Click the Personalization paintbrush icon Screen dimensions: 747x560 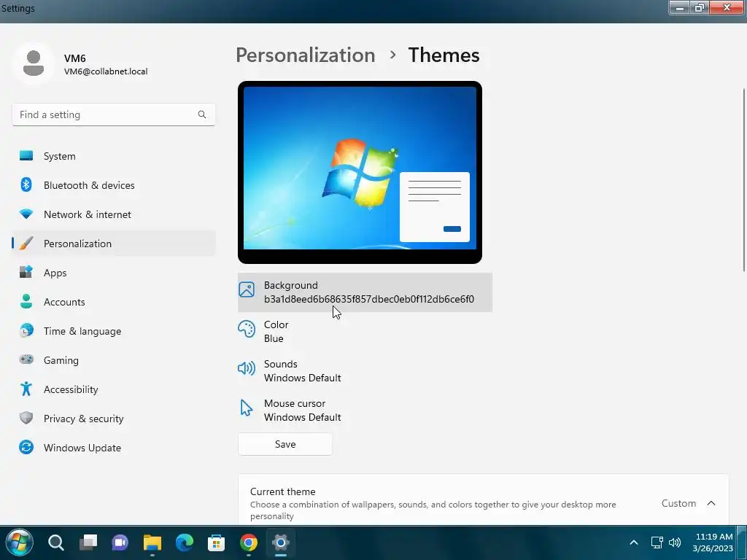26,243
